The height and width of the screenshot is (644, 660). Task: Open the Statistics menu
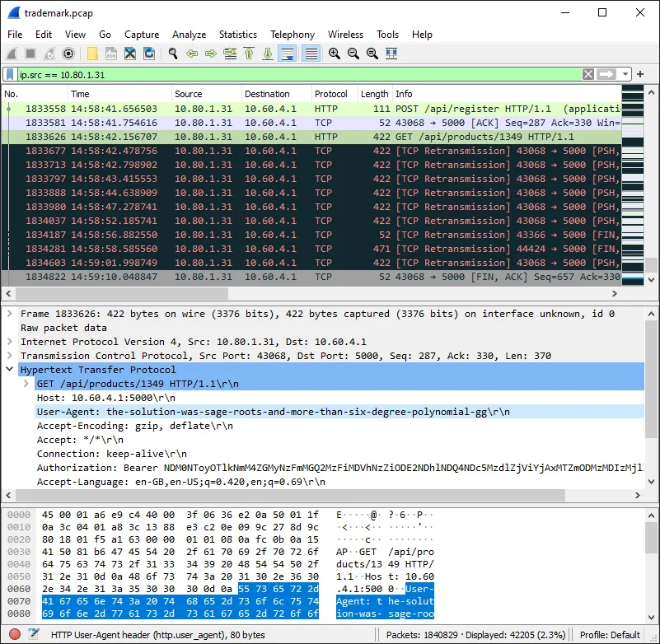pyautogui.click(x=238, y=35)
